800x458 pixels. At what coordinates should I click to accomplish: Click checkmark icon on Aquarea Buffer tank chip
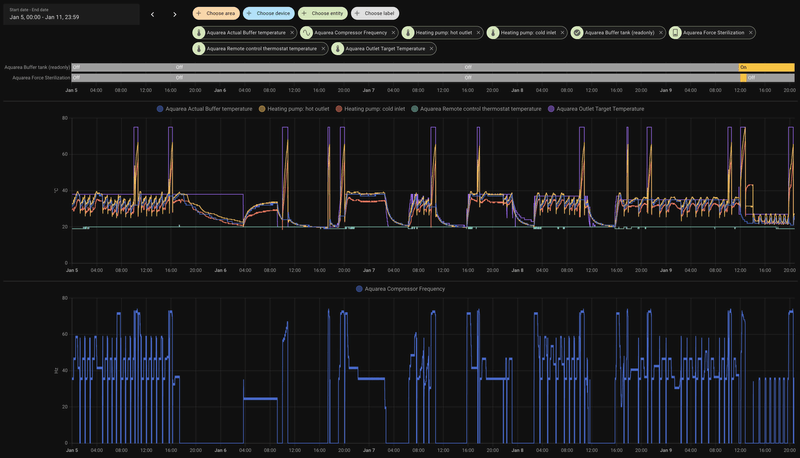577,33
